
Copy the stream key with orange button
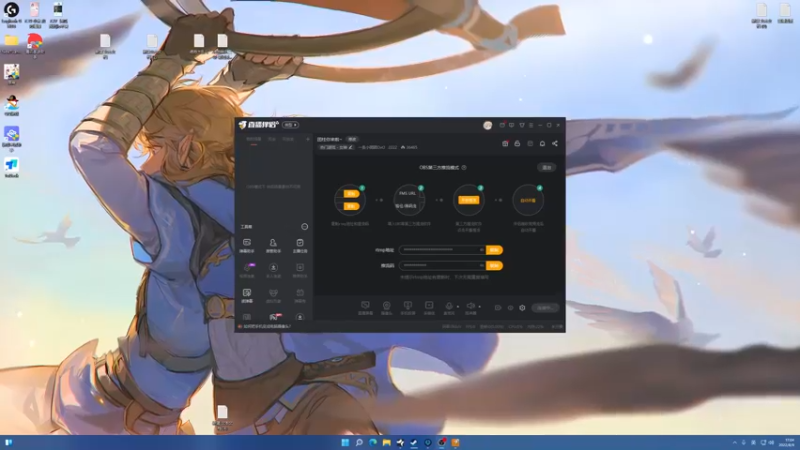point(494,266)
